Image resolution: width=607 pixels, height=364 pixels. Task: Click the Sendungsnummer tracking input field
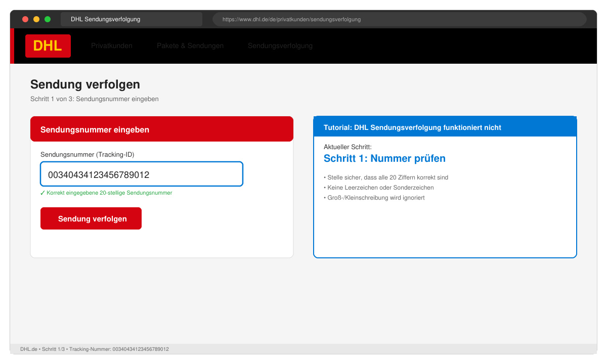tap(142, 174)
